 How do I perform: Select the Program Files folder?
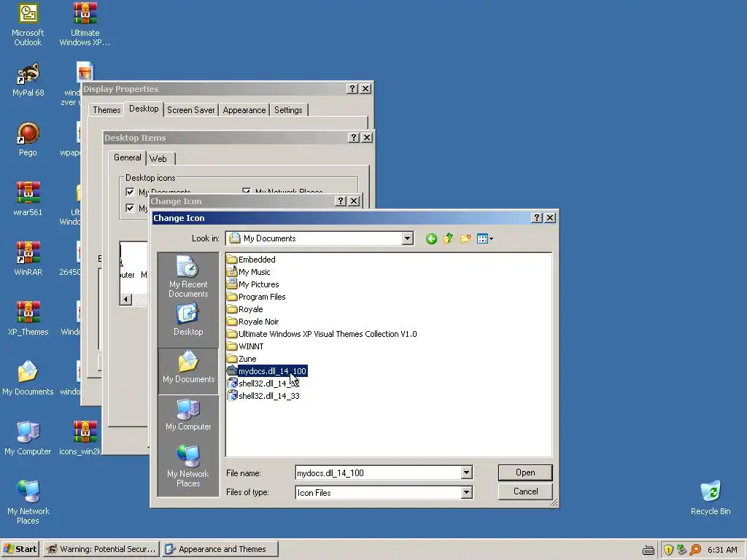click(256, 297)
